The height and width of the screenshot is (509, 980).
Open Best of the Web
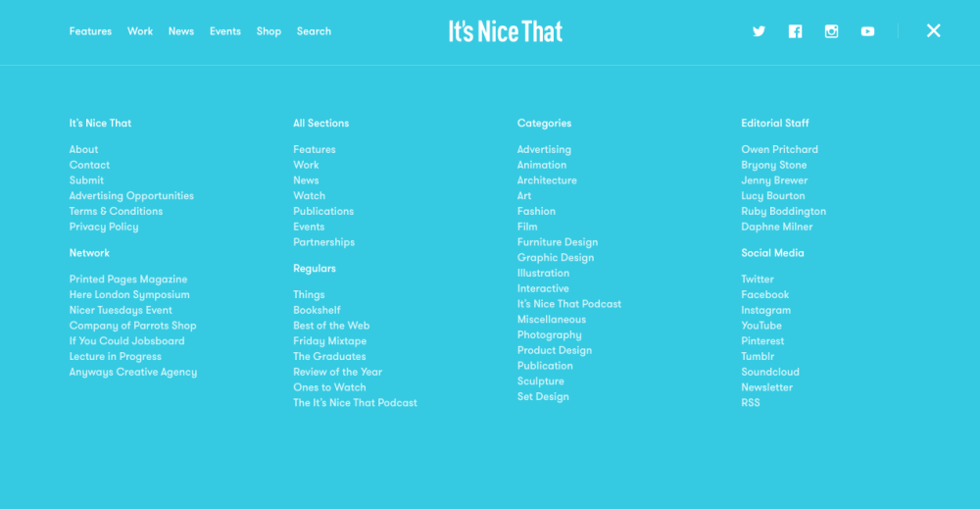point(331,326)
